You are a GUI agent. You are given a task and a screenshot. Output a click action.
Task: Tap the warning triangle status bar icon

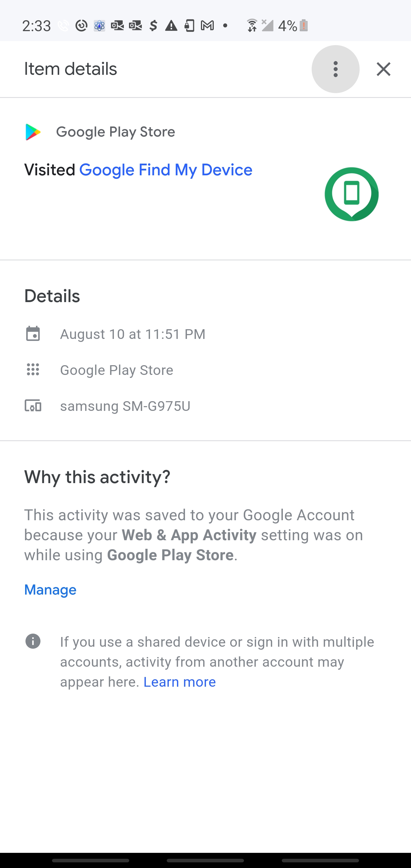click(171, 26)
